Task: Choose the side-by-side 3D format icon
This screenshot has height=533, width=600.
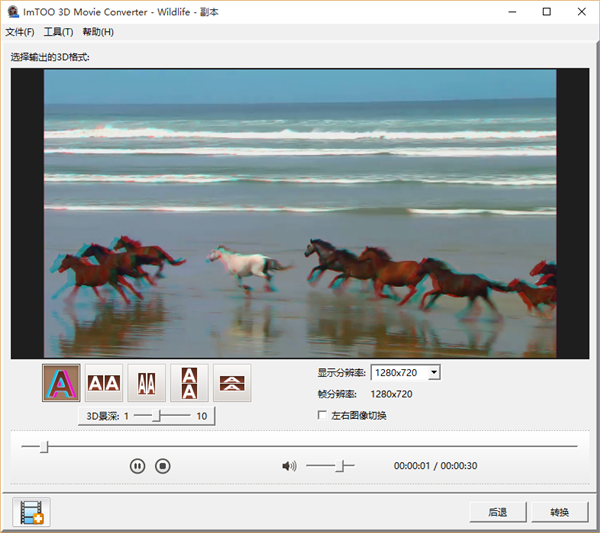Action: [104, 382]
